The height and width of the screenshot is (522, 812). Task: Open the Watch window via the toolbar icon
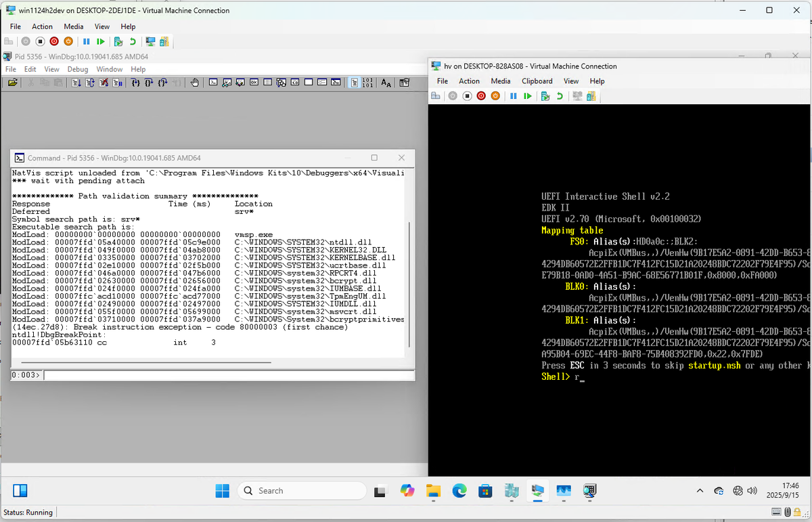[x=227, y=83]
